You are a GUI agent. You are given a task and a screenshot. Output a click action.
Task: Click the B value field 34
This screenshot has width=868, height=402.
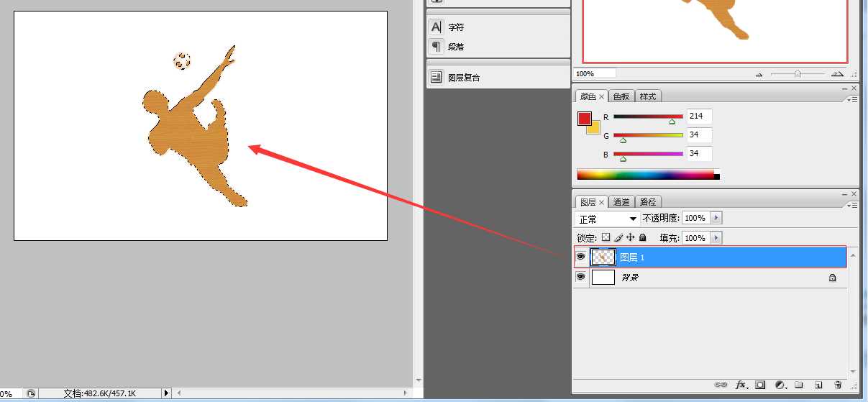pyautogui.click(x=700, y=153)
